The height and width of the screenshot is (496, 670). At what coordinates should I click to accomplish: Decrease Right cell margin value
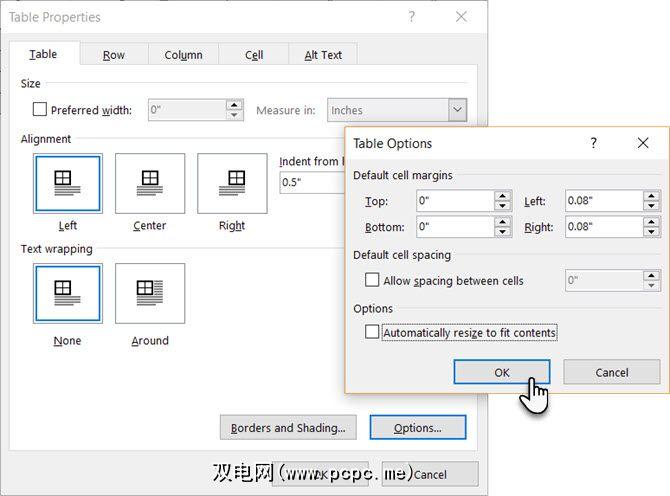651,232
